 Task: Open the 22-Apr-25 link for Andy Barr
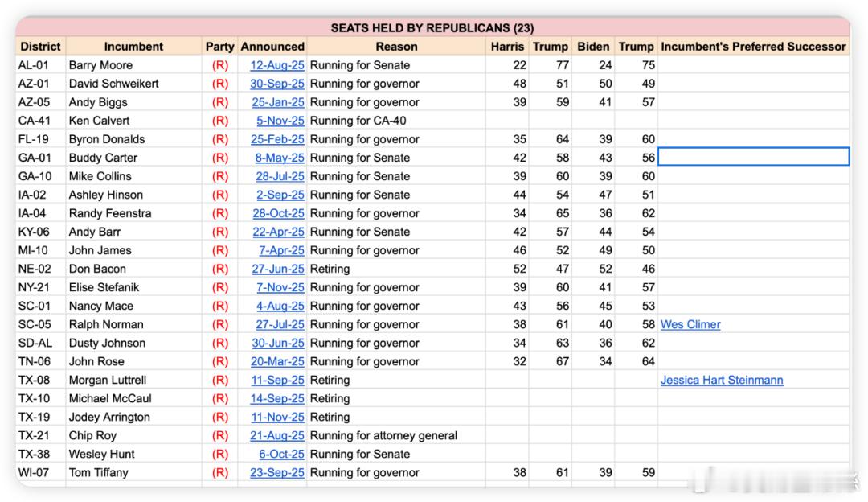click(x=278, y=232)
